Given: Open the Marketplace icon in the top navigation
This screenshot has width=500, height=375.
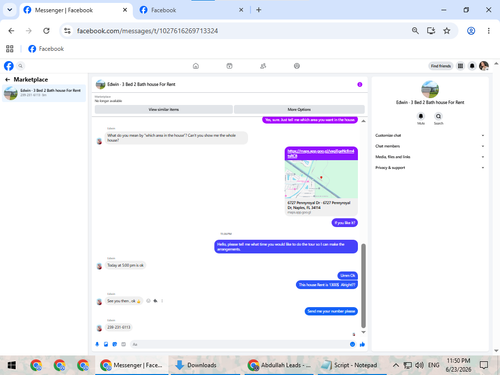Looking at the screenshot, I should pyautogui.click(x=229, y=66).
